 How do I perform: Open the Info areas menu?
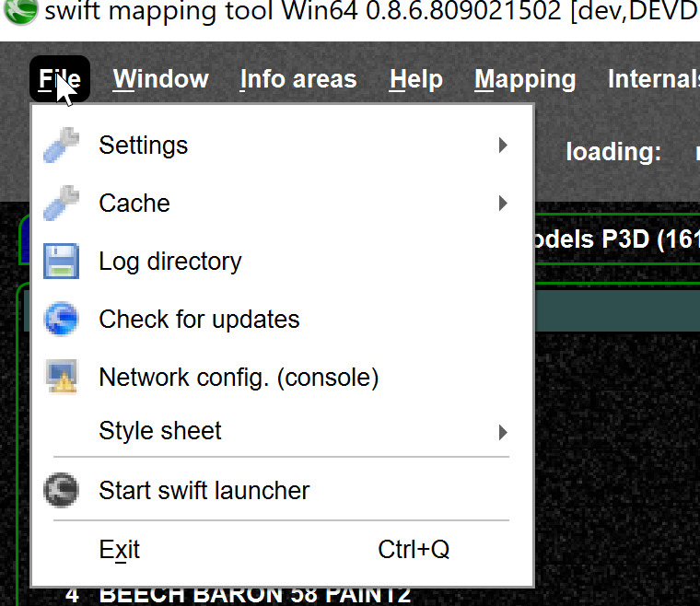pos(298,79)
